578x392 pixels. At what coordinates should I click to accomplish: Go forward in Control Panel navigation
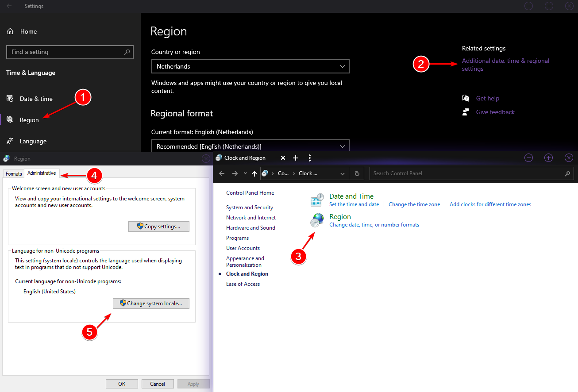click(235, 173)
